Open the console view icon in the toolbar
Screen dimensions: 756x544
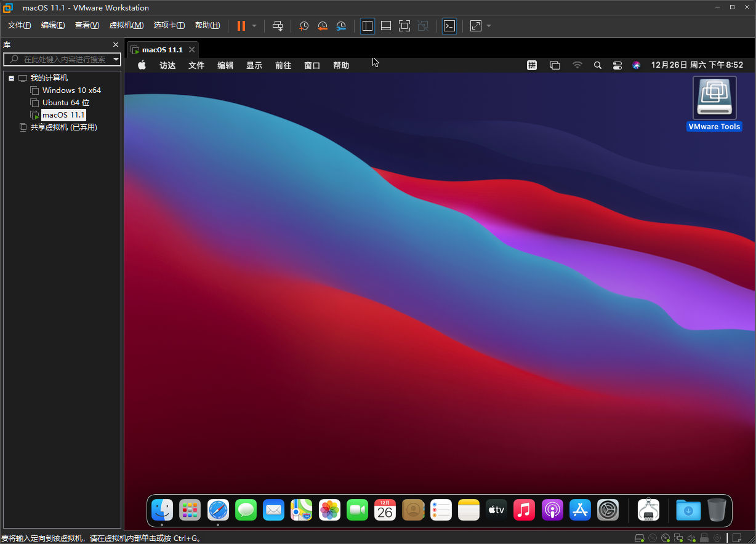coord(449,26)
